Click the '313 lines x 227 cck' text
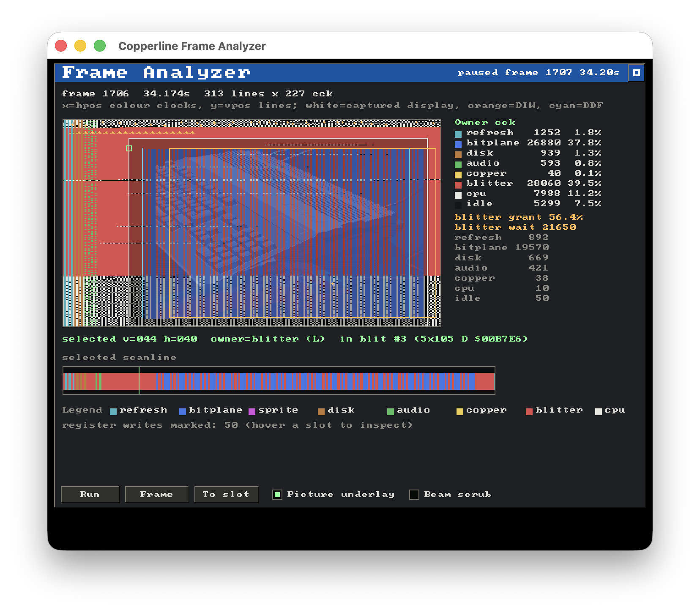Screen dimensions: 700x613 (x=268, y=93)
